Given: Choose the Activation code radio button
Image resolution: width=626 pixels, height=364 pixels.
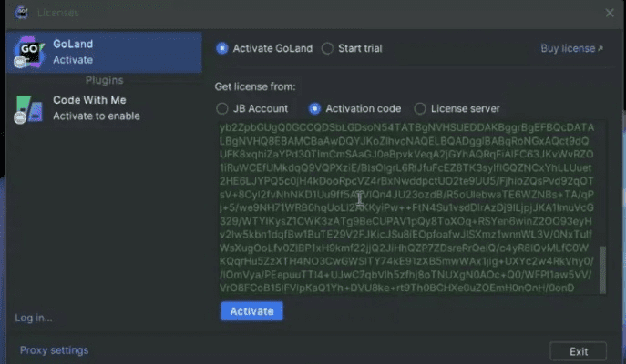Looking at the screenshot, I should [315, 108].
